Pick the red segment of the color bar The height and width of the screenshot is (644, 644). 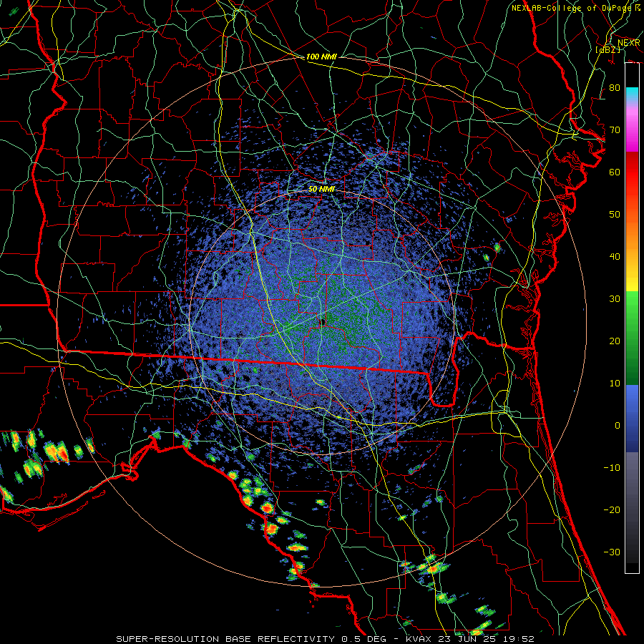[632, 172]
